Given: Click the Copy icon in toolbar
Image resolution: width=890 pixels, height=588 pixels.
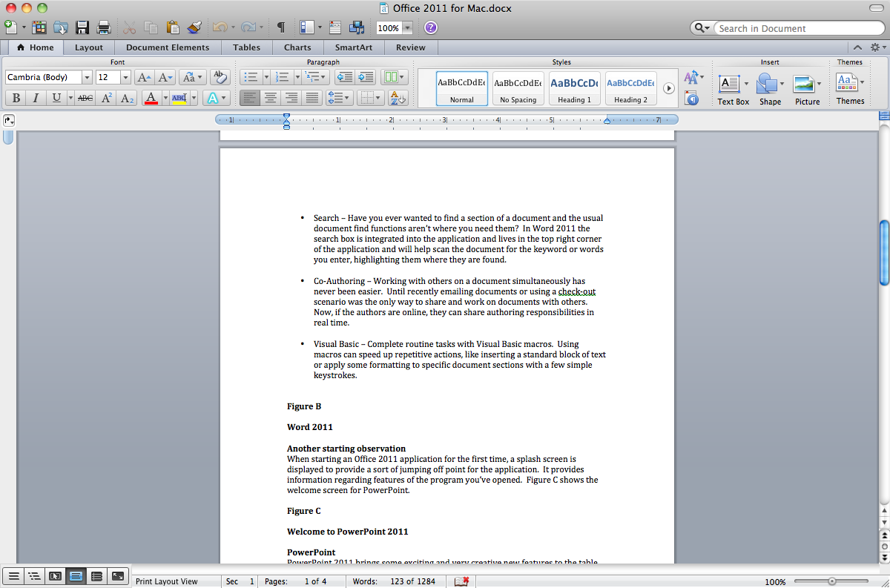Looking at the screenshot, I should click(x=151, y=28).
